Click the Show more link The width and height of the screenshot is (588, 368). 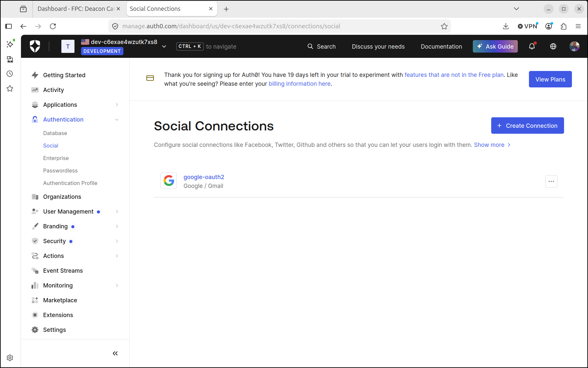(x=492, y=145)
